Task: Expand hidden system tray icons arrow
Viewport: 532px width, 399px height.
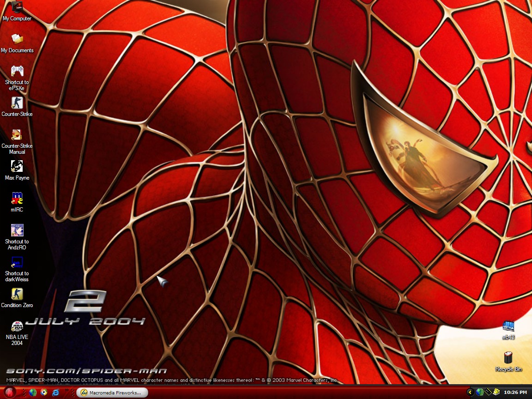Action: click(x=470, y=392)
